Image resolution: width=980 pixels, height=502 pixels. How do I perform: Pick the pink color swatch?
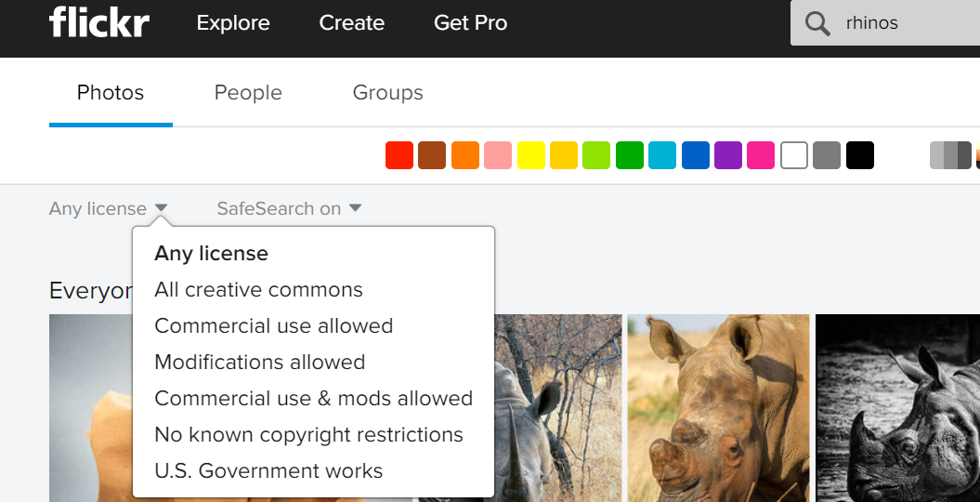pos(761,155)
